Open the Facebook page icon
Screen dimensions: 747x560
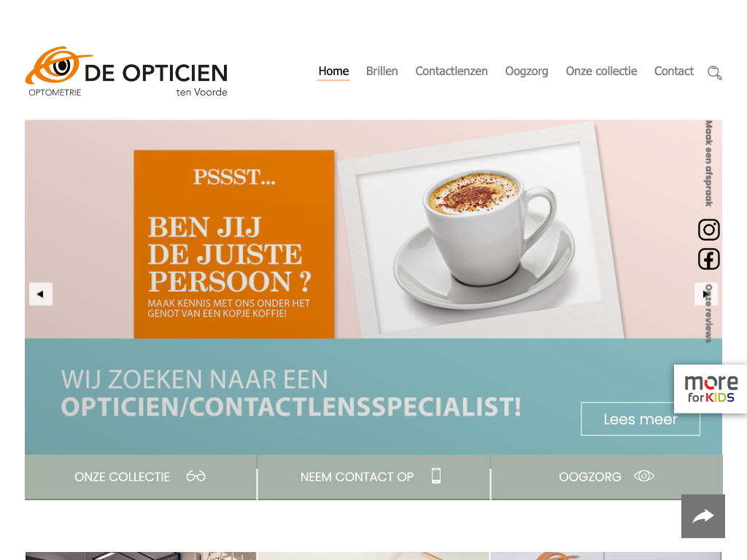click(708, 259)
